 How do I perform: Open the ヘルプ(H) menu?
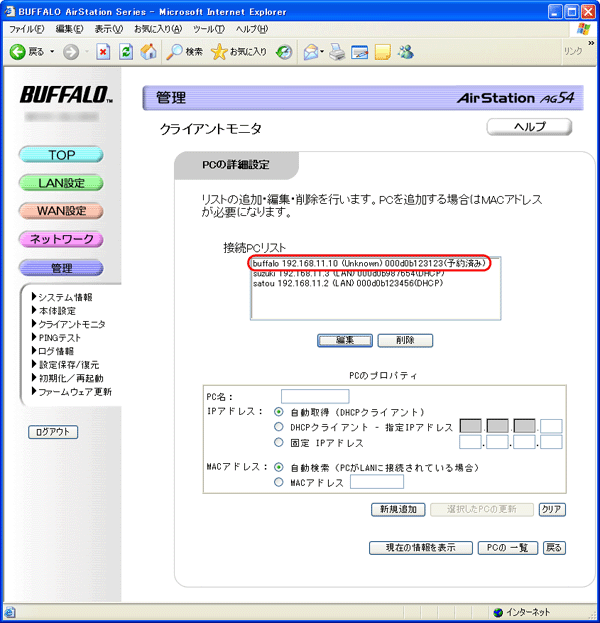(x=252, y=29)
